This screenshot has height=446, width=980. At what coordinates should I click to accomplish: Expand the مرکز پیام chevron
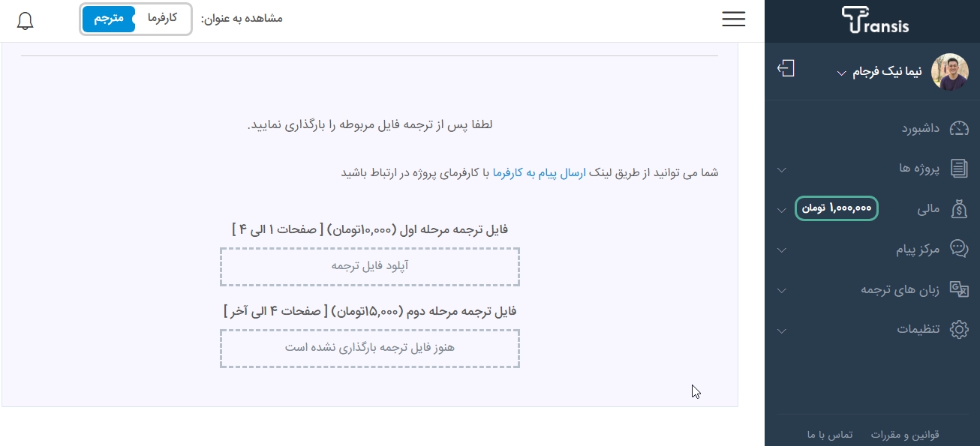click(781, 250)
